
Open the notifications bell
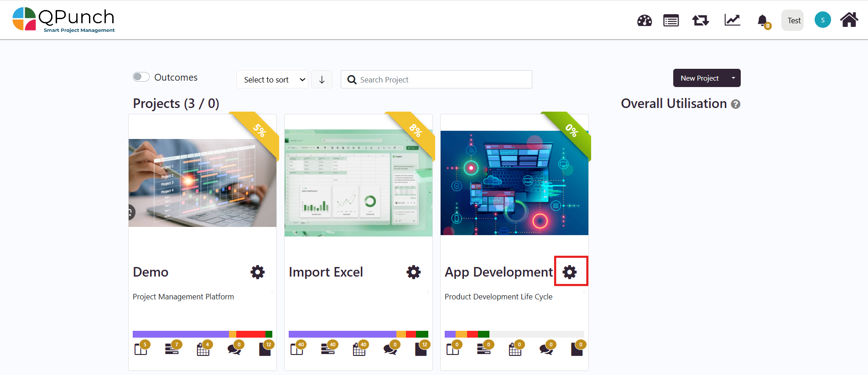(x=762, y=21)
